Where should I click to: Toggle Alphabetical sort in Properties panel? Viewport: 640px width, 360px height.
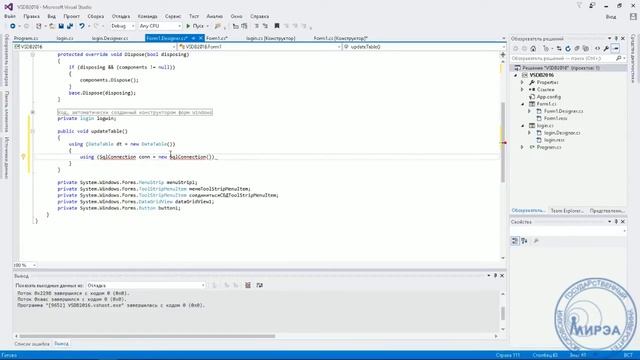(524, 241)
